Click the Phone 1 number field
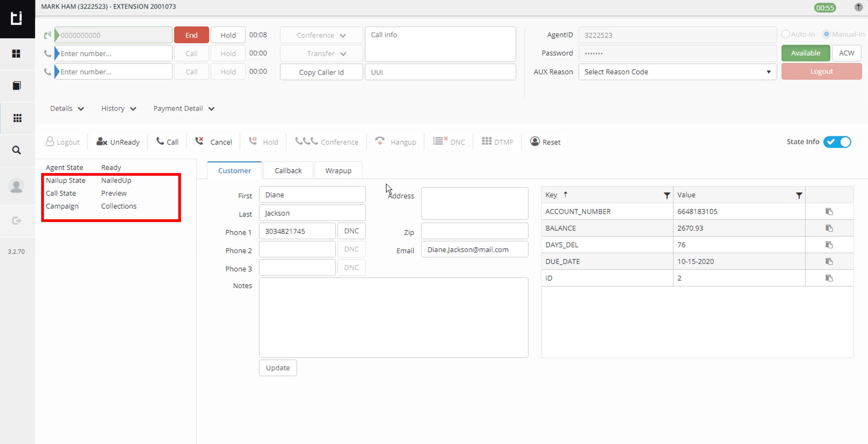Image resolution: width=868 pixels, height=444 pixels. (297, 231)
